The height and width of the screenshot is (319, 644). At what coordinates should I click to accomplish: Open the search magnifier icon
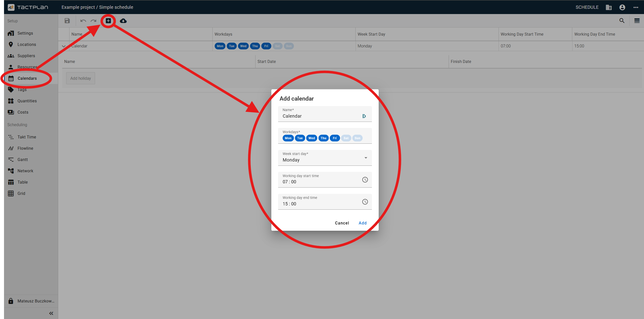coord(622,21)
